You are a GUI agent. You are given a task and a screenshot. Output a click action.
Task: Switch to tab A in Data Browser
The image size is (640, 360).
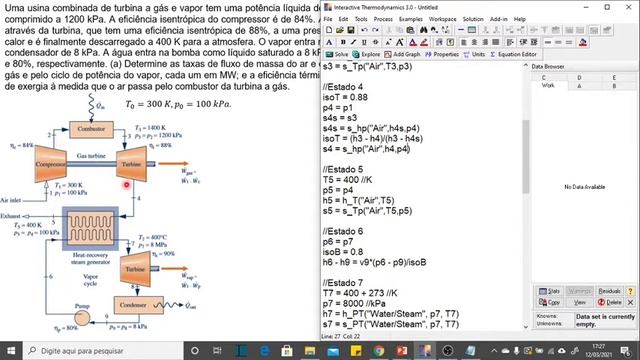point(579,86)
